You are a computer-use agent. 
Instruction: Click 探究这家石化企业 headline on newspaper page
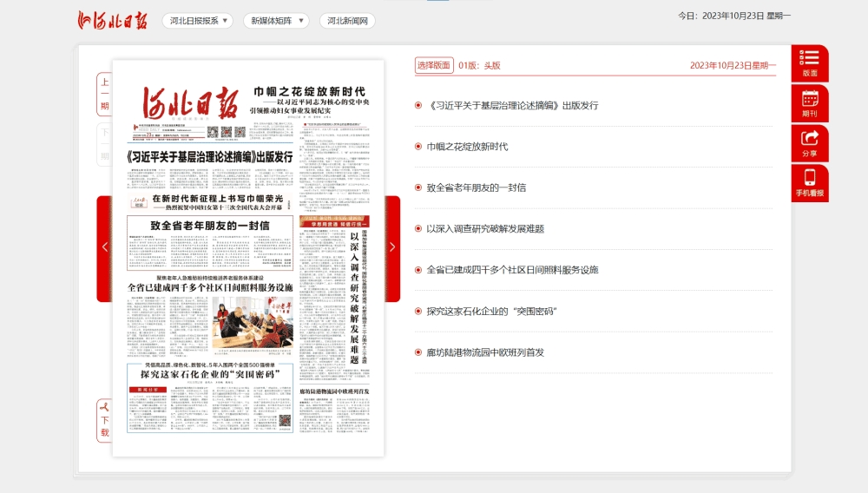click(210, 375)
